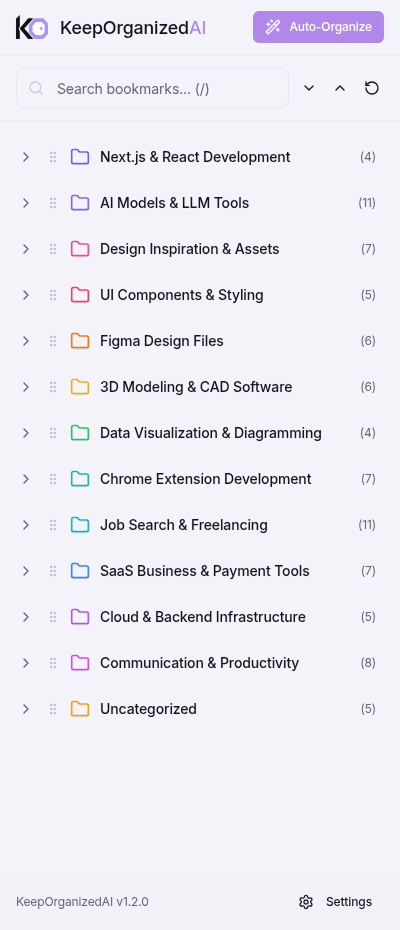This screenshot has height=930, width=400.
Task: Expand the Design Inspiration & Assets chevron
Action: [26, 249]
